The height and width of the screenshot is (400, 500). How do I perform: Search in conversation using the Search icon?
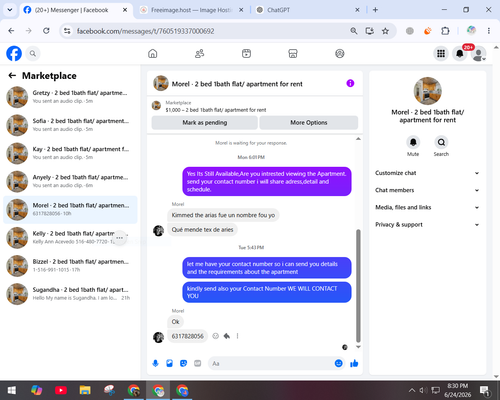click(441, 142)
